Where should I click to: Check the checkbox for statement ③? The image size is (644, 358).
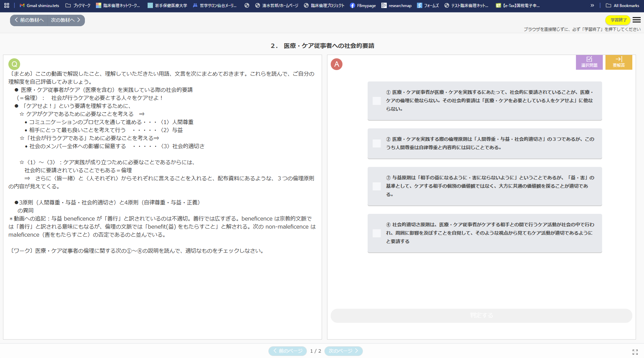[376, 186]
